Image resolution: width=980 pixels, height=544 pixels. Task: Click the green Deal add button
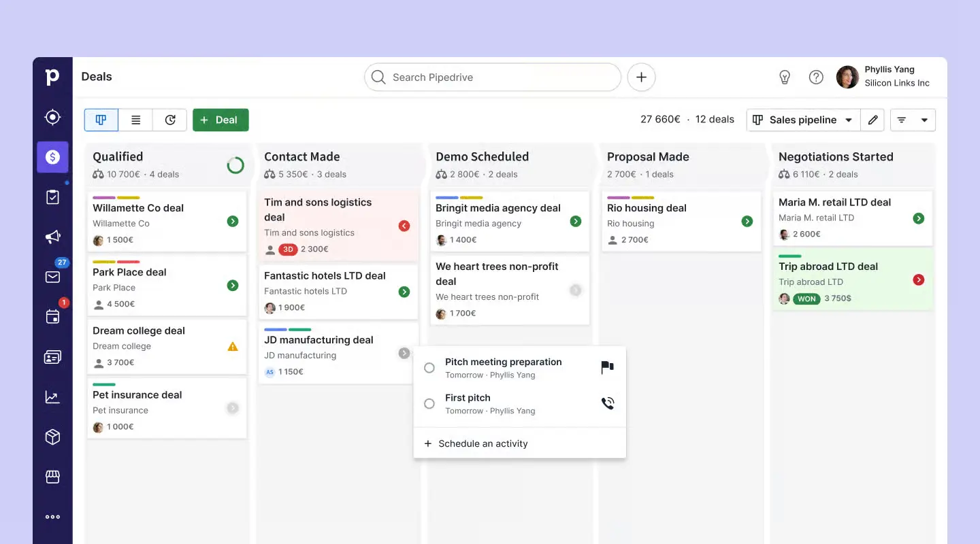pyautogui.click(x=220, y=120)
